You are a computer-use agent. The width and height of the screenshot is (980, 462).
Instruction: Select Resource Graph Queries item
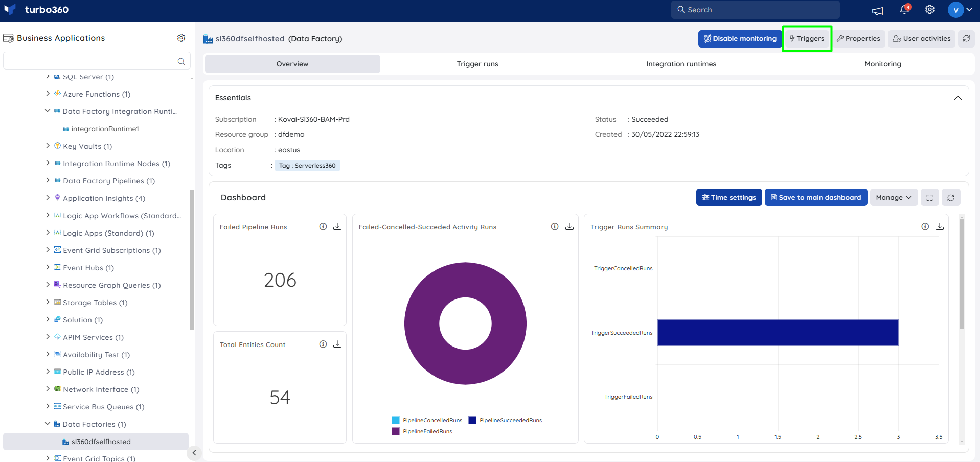[111, 285]
